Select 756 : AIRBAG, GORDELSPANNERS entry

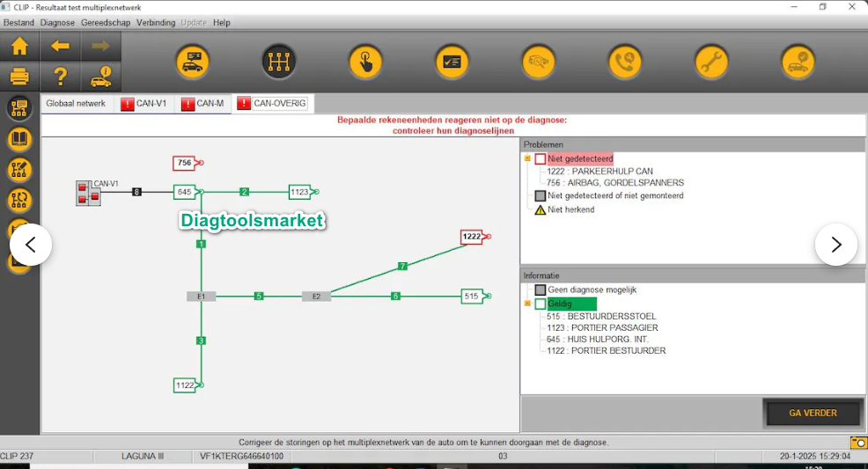point(614,183)
